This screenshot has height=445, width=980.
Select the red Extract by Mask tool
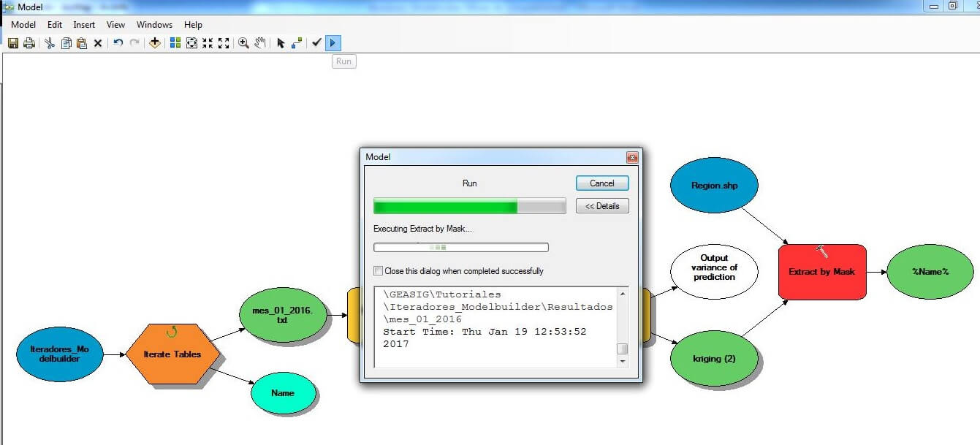[822, 272]
